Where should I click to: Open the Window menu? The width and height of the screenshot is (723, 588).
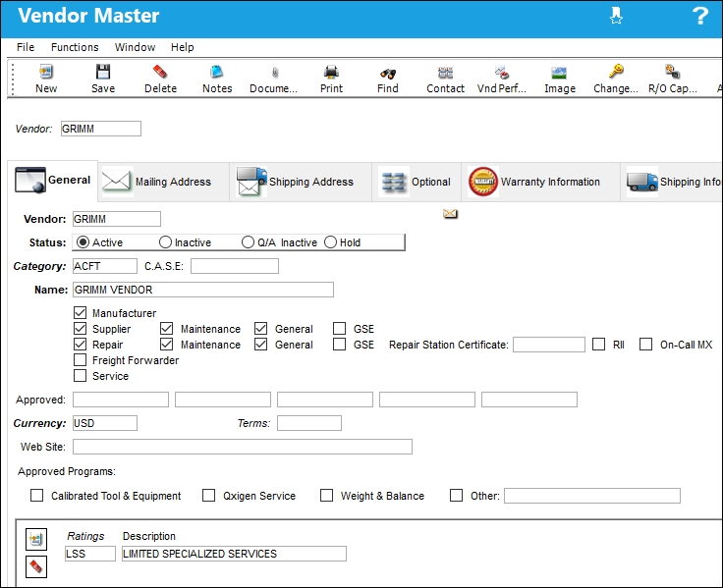pyautogui.click(x=135, y=47)
